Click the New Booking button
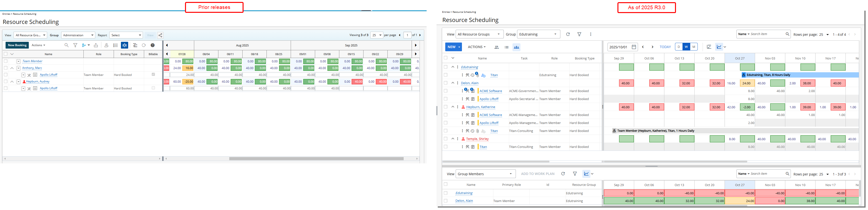This screenshot has width=868, height=210. pyautogui.click(x=17, y=45)
